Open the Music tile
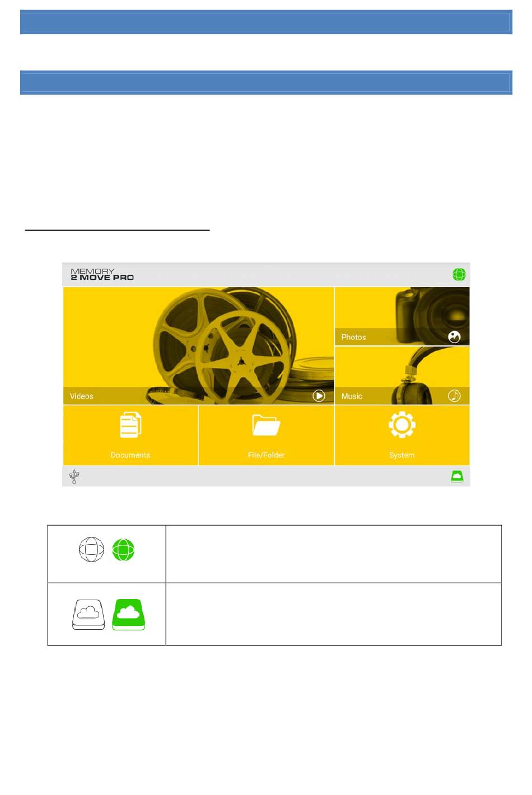The height and width of the screenshot is (795, 532). (402, 376)
